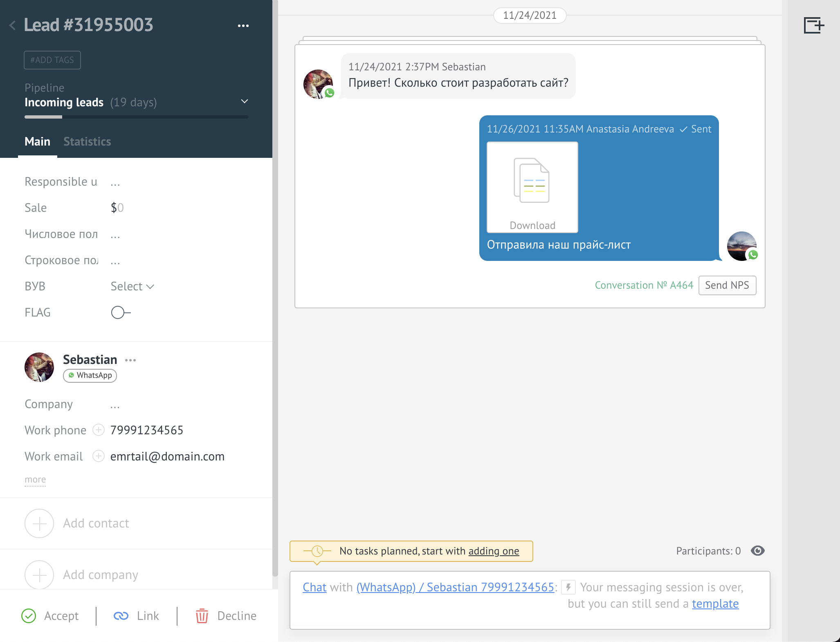The width and height of the screenshot is (840, 642).
Task: Enable the BYB select dropdown
Action: pos(133,286)
